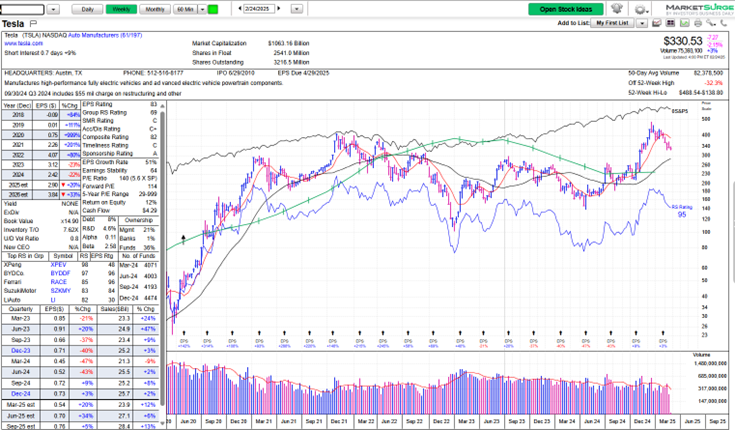Image resolution: width=735 pixels, height=430 pixels.
Task: Print the chart with the printer icon
Action: [x=698, y=23]
